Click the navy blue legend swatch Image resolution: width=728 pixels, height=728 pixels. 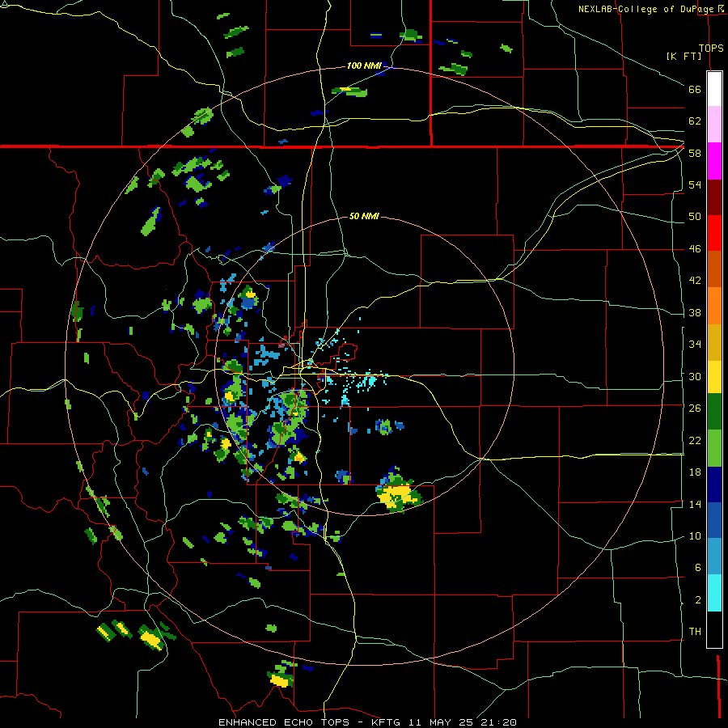pyautogui.click(x=714, y=485)
